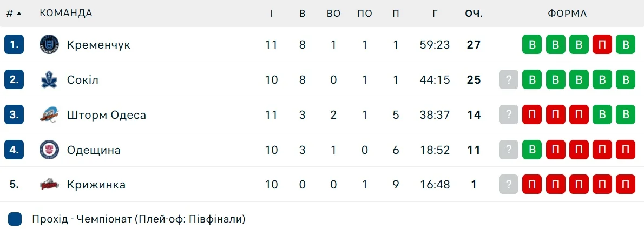Sort the table by ОЧ. points column

click(474, 14)
